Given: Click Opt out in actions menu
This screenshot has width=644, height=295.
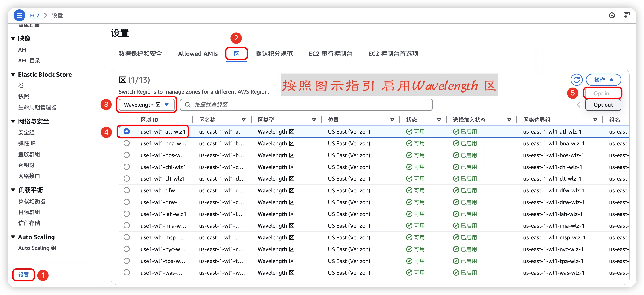Looking at the screenshot, I should (603, 105).
